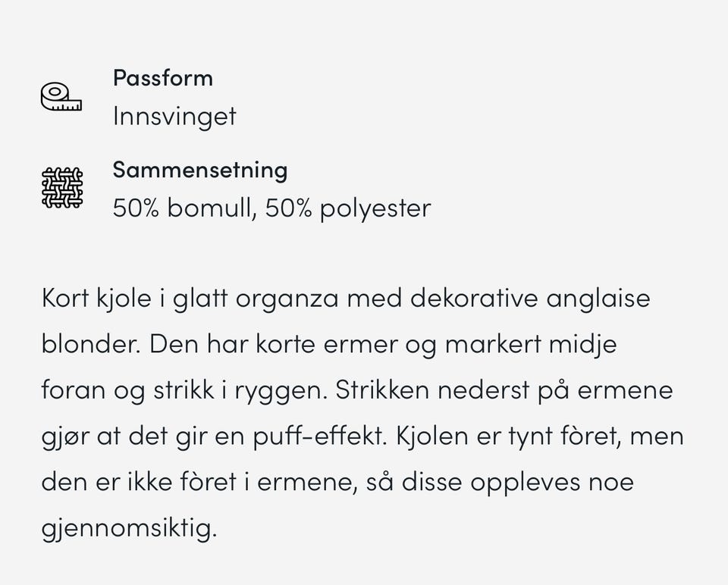Click the word 'blonder' starting second line
Viewport: 728px width, 585px height.
point(90,344)
